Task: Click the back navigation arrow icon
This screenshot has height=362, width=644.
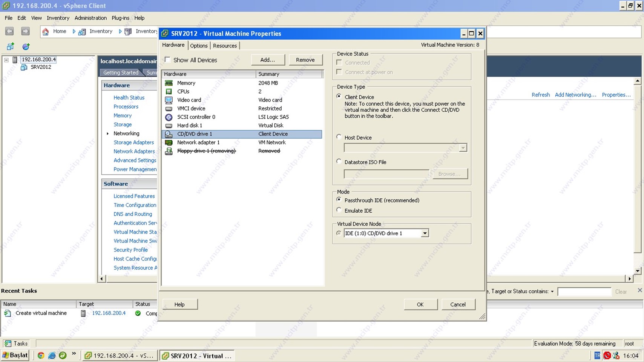Action: (x=10, y=31)
